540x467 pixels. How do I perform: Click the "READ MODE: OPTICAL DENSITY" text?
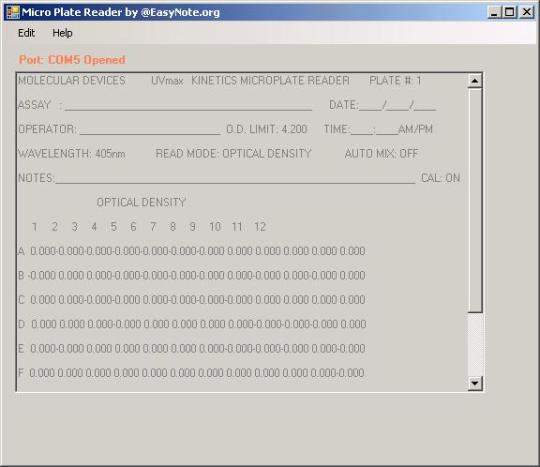(233, 154)
